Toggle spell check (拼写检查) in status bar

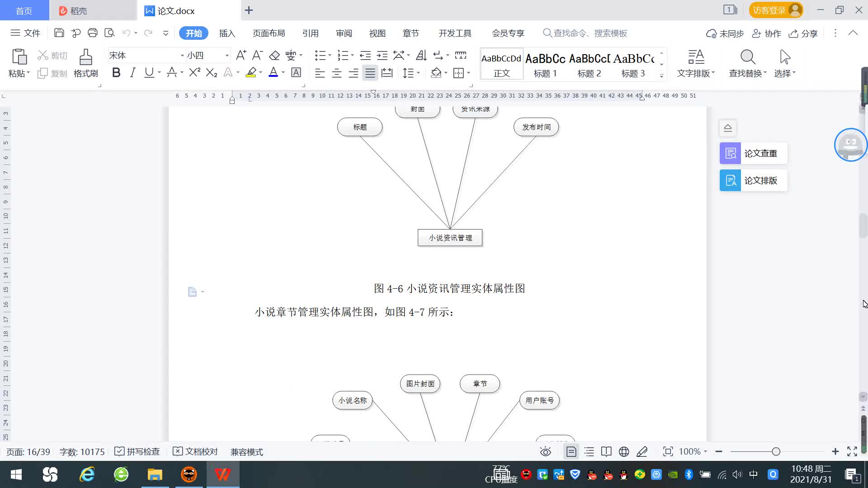pos(137,451)
